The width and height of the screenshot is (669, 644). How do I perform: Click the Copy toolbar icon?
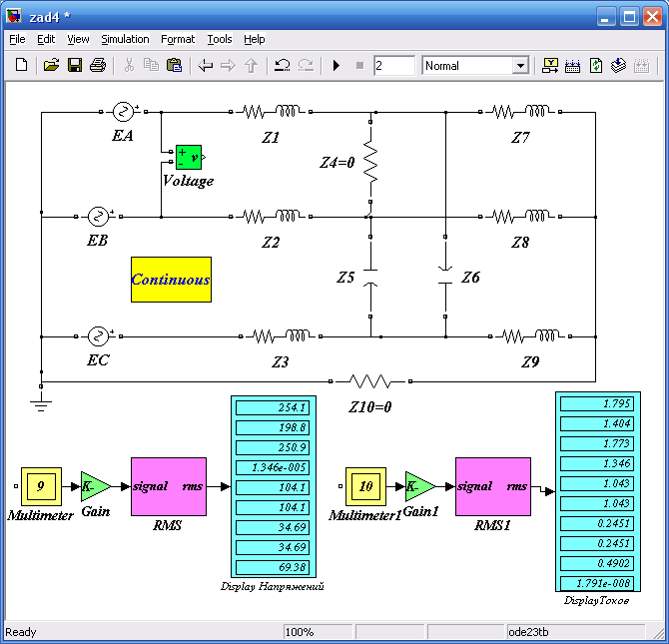[x=151, y=65]
